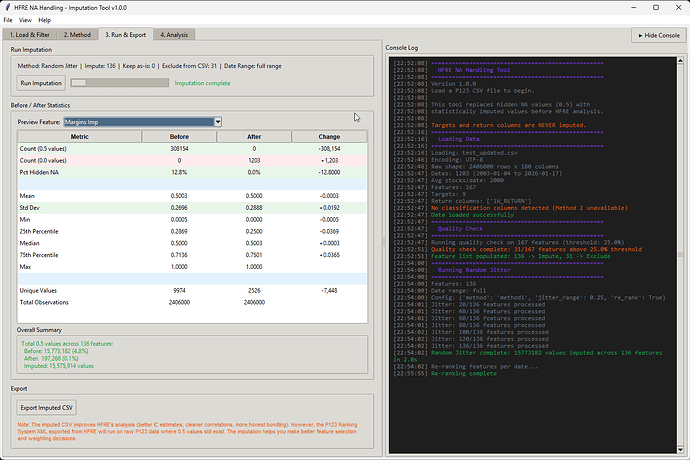This screenshot has width=690, height=460.
Task: Click the Change column header
Action: [329, 137]
